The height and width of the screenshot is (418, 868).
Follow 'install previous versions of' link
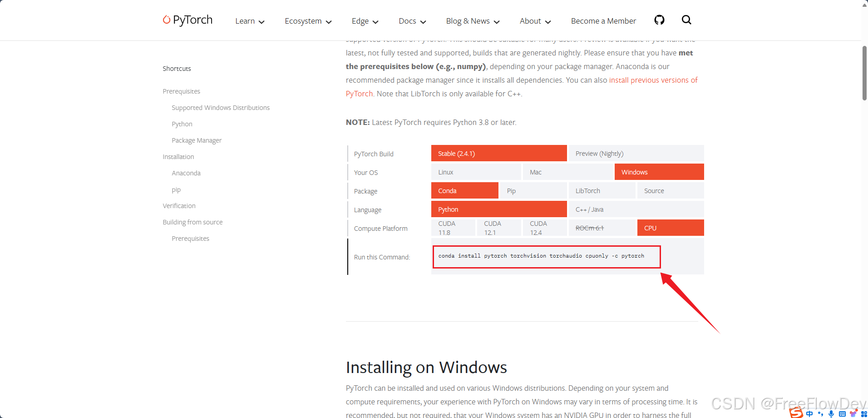point(653,80)
